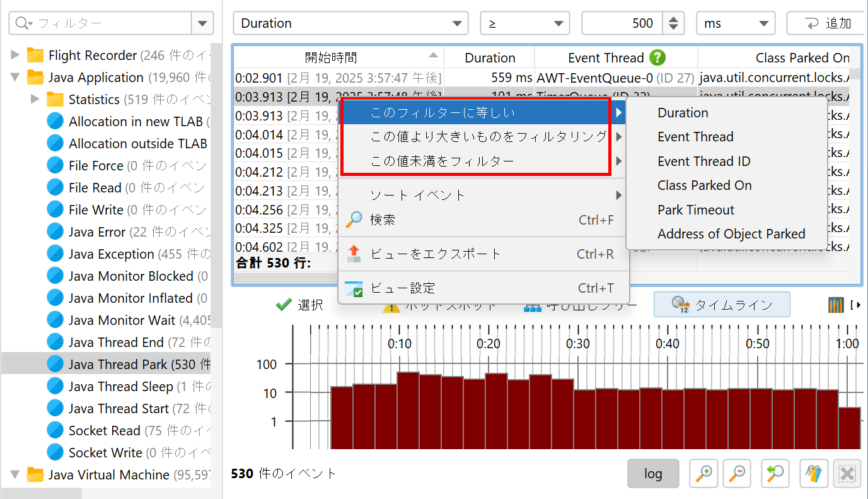
Task: Switch to the 選択 tab
Action: (300, 305)
